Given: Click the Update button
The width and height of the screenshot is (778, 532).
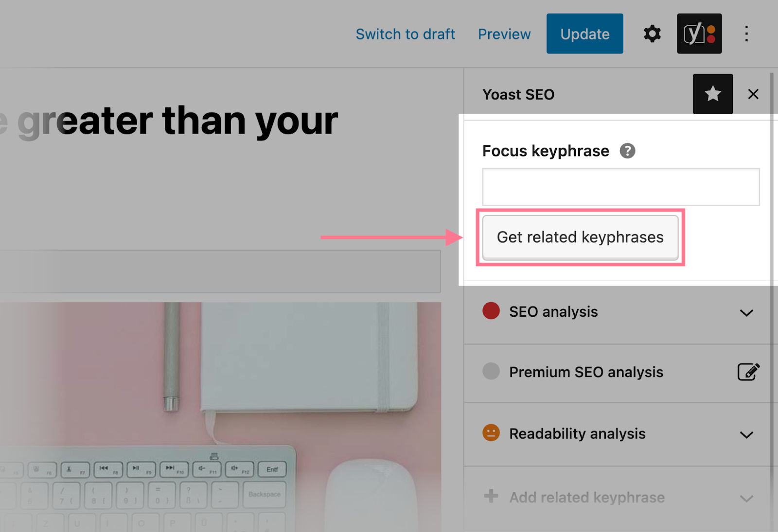Looking at the screenshot, I should coord(585,34).
